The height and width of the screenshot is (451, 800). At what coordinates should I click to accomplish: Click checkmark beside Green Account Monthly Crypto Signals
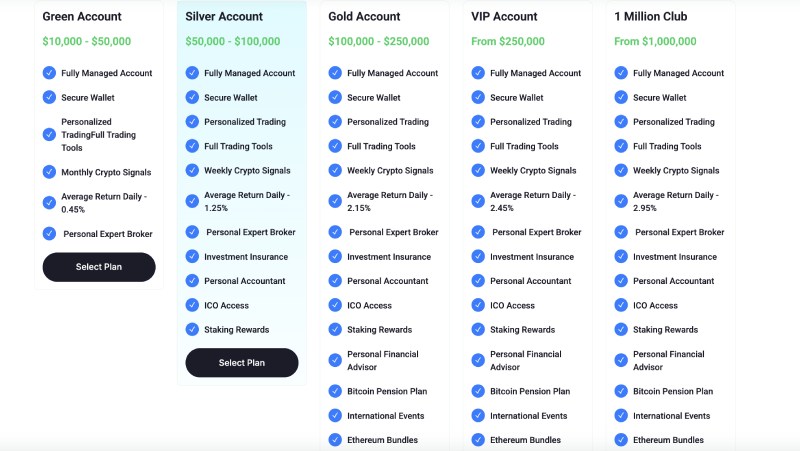tap(49, 172)
